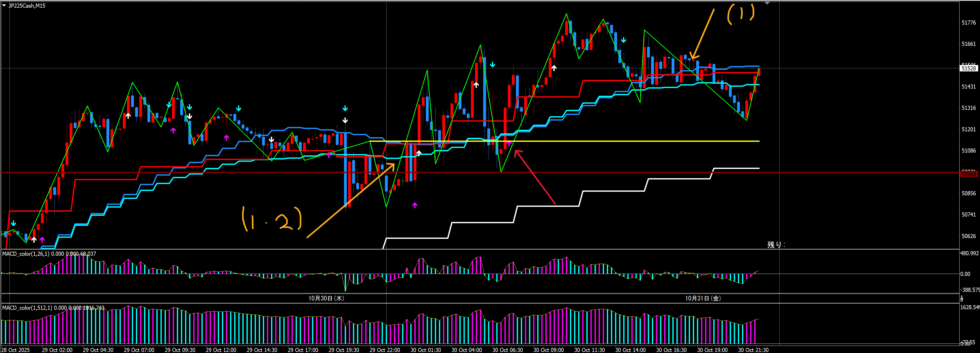Click the 10月30日(木) date label
Screen dimensions: 980x353
pos(326,298)
